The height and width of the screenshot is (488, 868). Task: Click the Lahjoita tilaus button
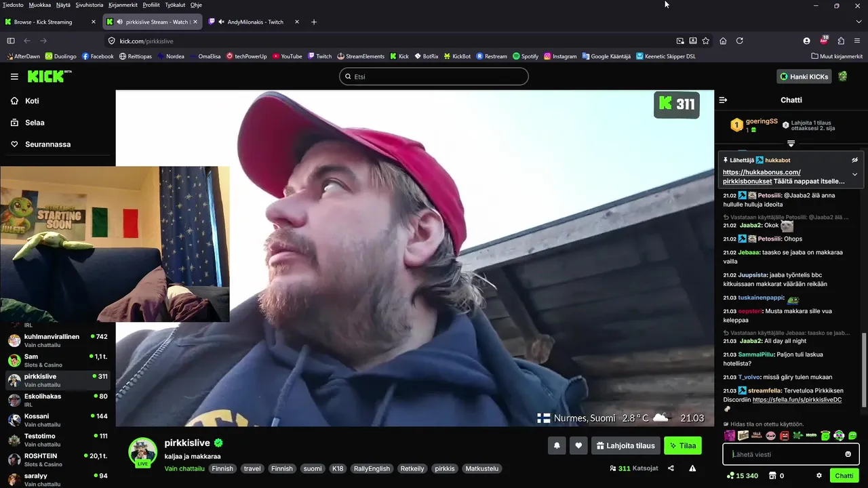point(626,445)
